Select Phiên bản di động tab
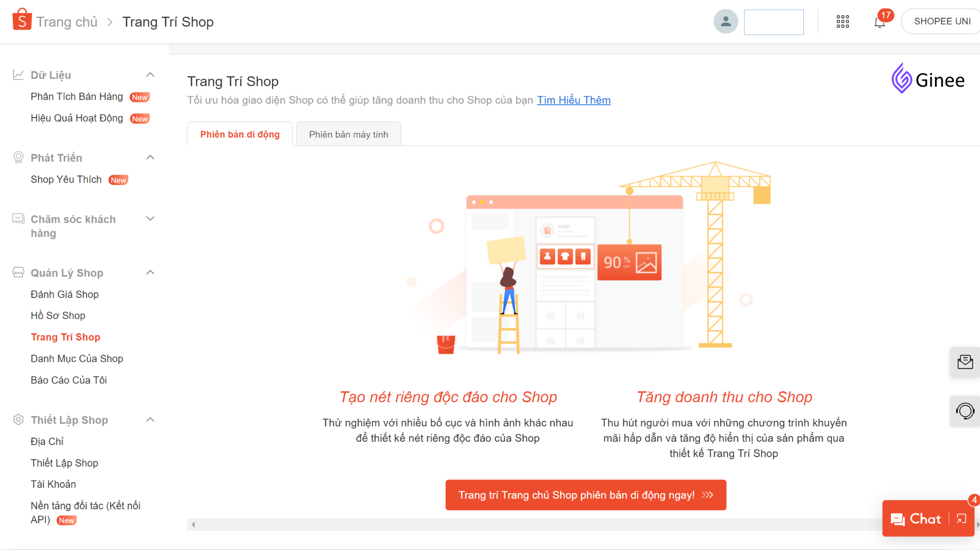The image size is (980, 550). [x=240, y=134]
